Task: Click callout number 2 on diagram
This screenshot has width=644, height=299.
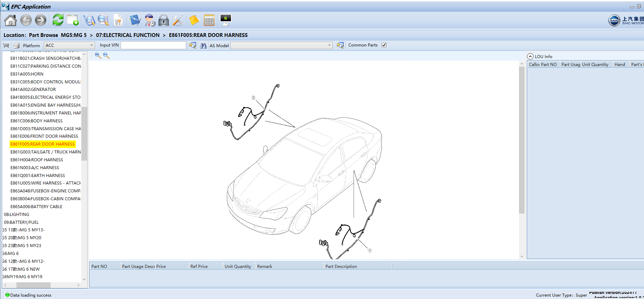Action: [x=253, y=97]
